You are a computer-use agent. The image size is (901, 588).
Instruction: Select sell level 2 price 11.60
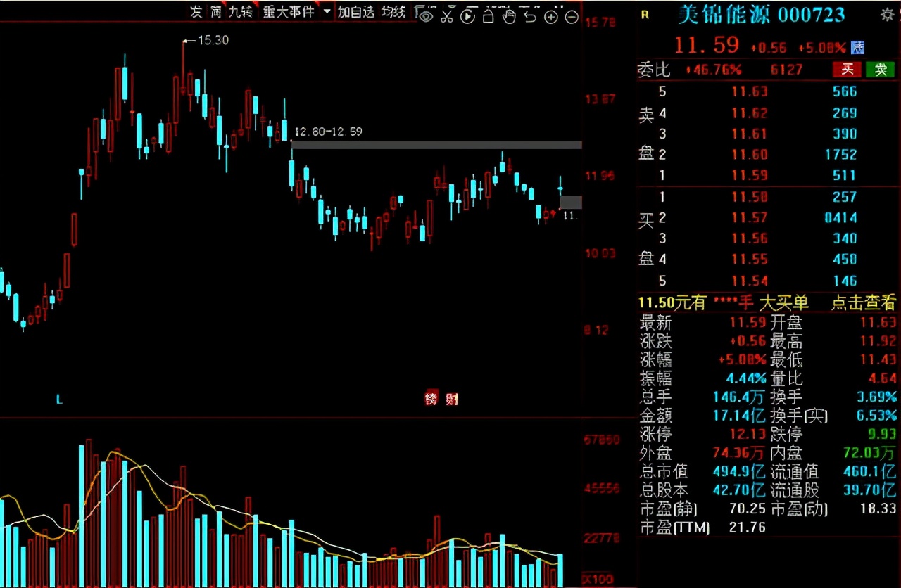click(749, 154)
